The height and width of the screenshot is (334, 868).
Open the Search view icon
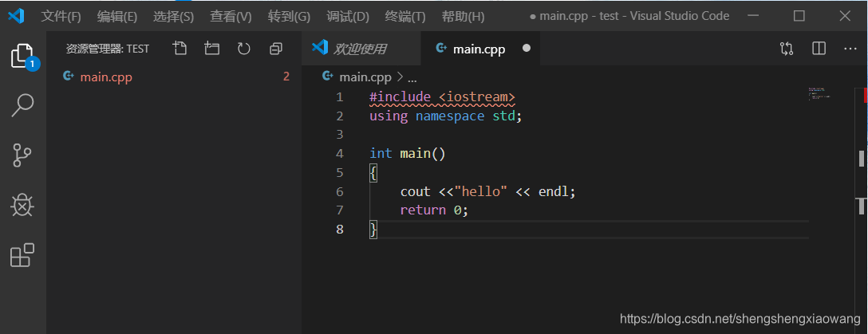[x=22, y=105]
